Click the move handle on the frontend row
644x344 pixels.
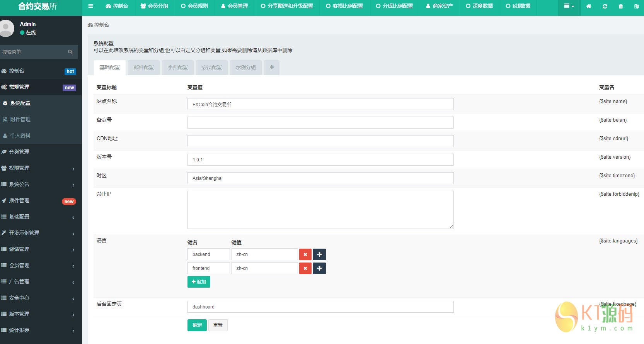[x=319, y=268]
